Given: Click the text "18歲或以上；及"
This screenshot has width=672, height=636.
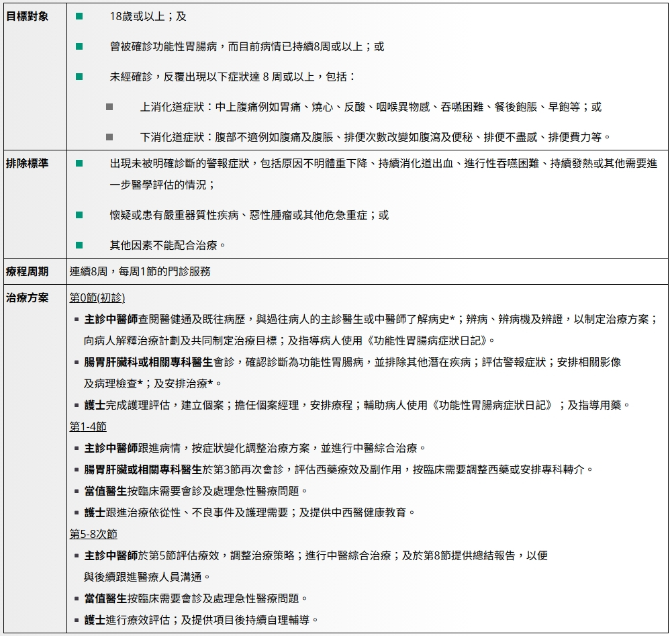Looking at the screenshot, I should (148, 16).
